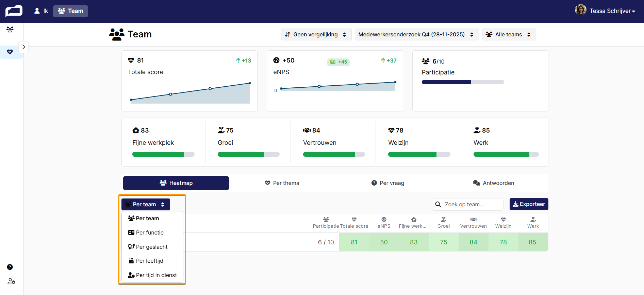
Task: Click the Exporteer button
Action: (x=529, y=204)
